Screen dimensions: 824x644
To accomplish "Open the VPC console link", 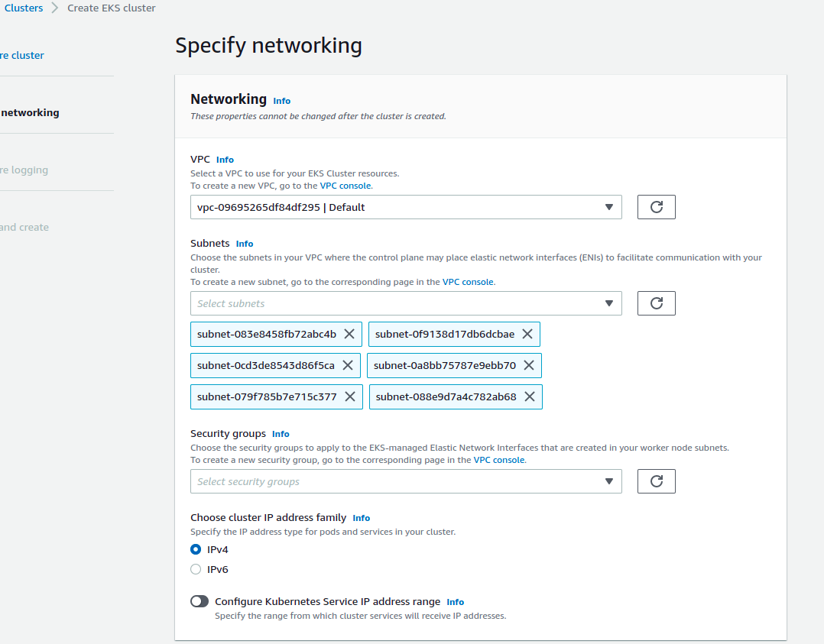I will pos(345,185).
